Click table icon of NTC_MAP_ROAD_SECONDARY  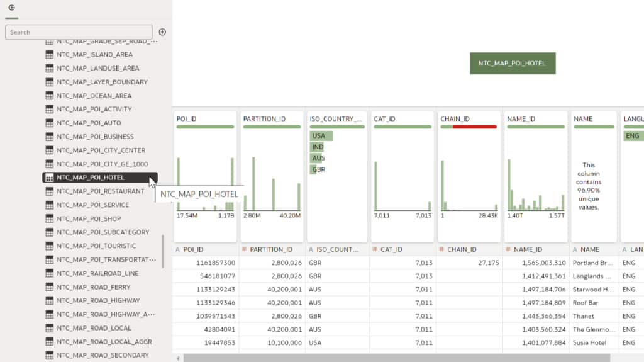49,355
